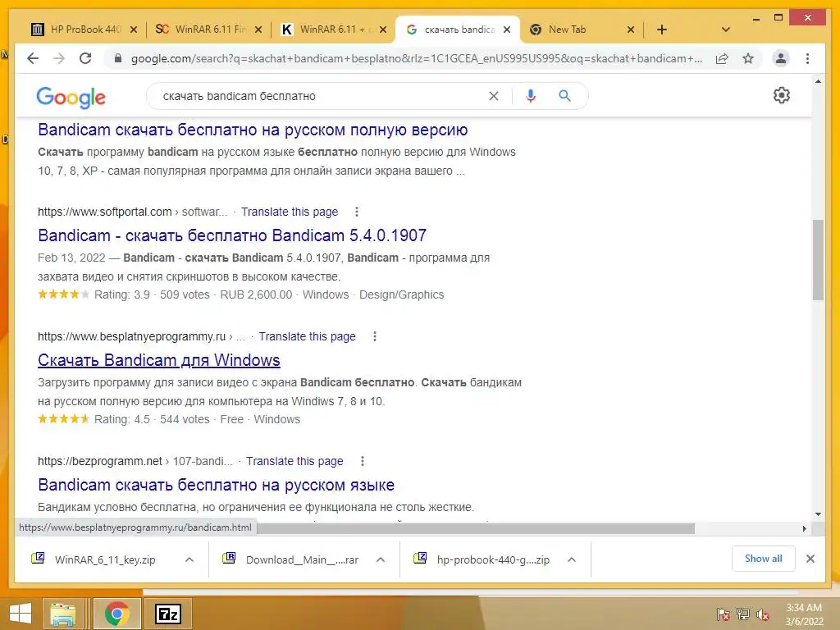This screenshot has height=630, width=840.
Task: Open more options for bezprogramm result
Action: [362, 461]
